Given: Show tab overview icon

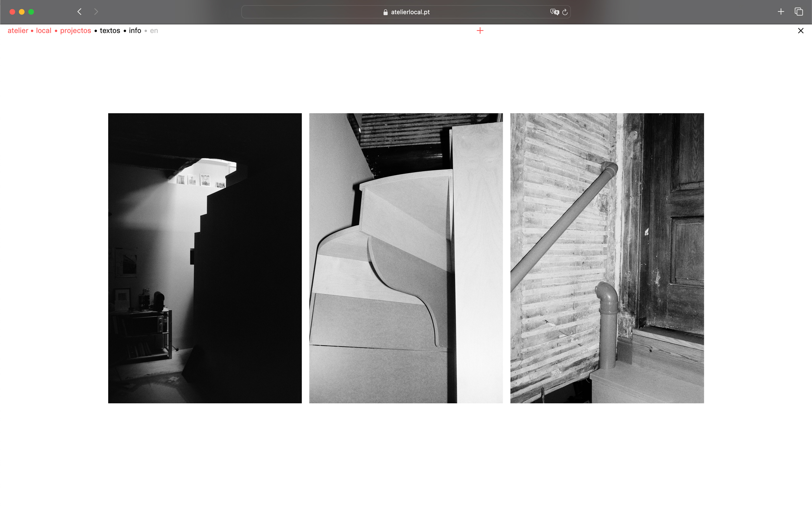Looking at the screenshot, I should [799, 12].
